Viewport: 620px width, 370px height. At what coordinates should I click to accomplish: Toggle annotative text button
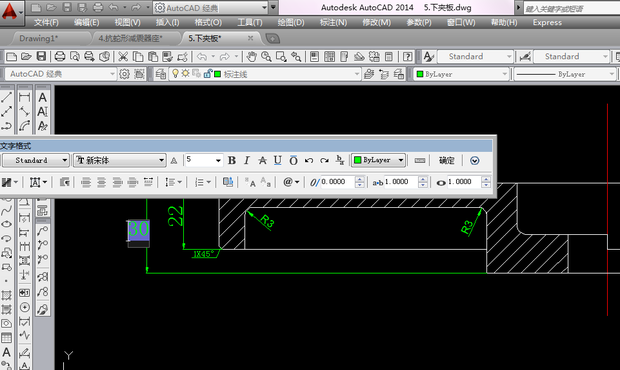click(x=174, y=160)
